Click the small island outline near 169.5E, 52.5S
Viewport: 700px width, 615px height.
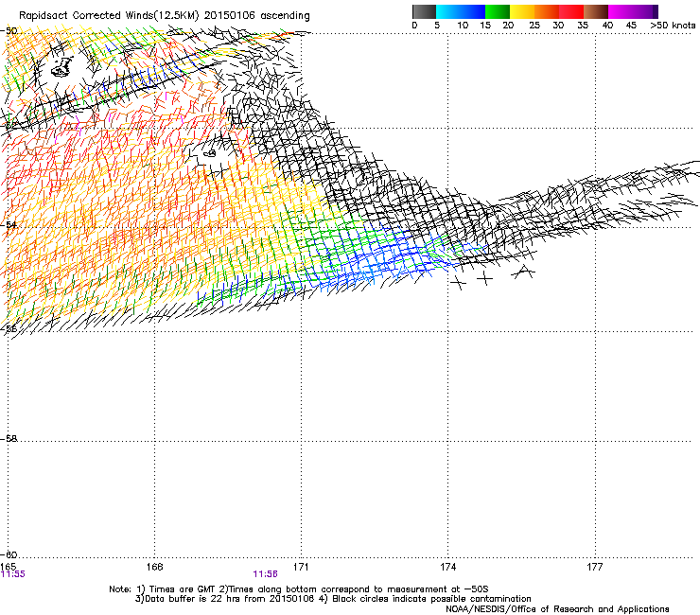click(210, 153)
